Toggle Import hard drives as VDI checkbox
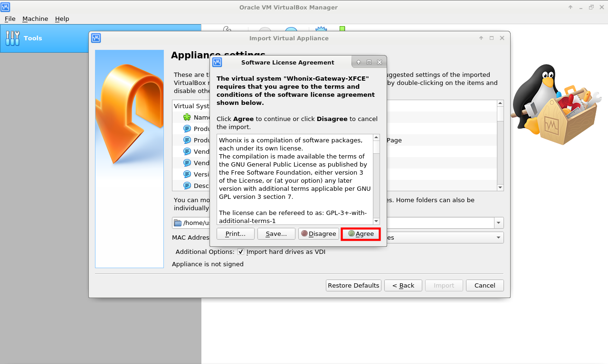 coord(241,252)
